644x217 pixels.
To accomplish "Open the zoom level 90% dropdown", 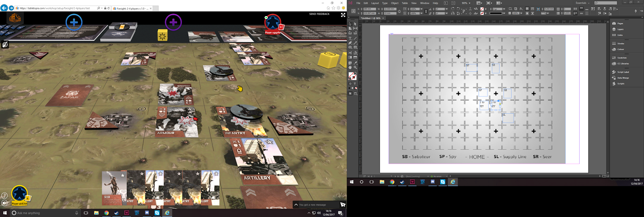I will [466, 3].
